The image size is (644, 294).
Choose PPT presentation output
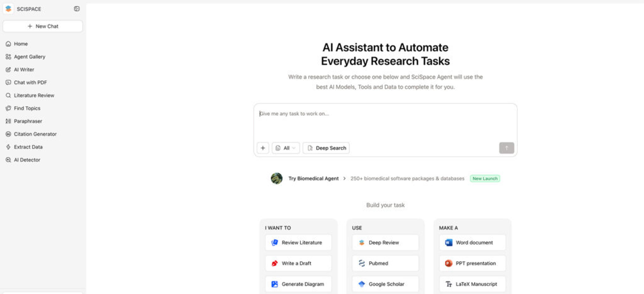tap(472, 263)
